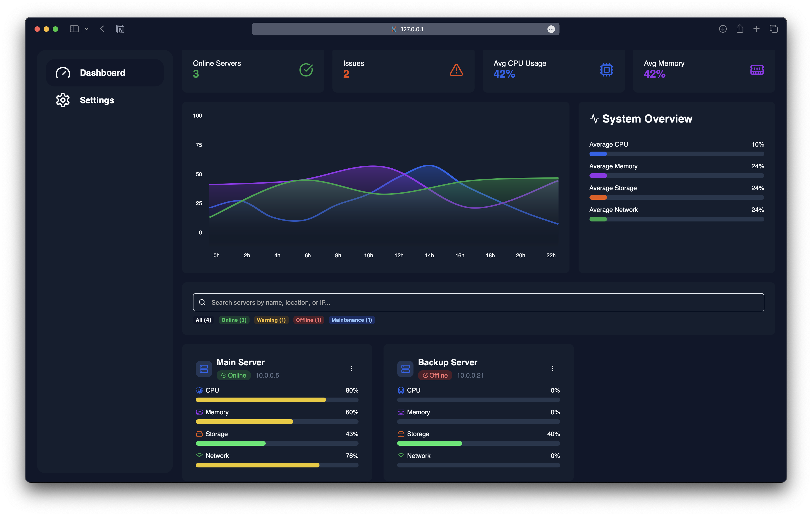Click the Main Server rack icon
This screenshot has height=516, width=812.
click(x=204, y=369)
